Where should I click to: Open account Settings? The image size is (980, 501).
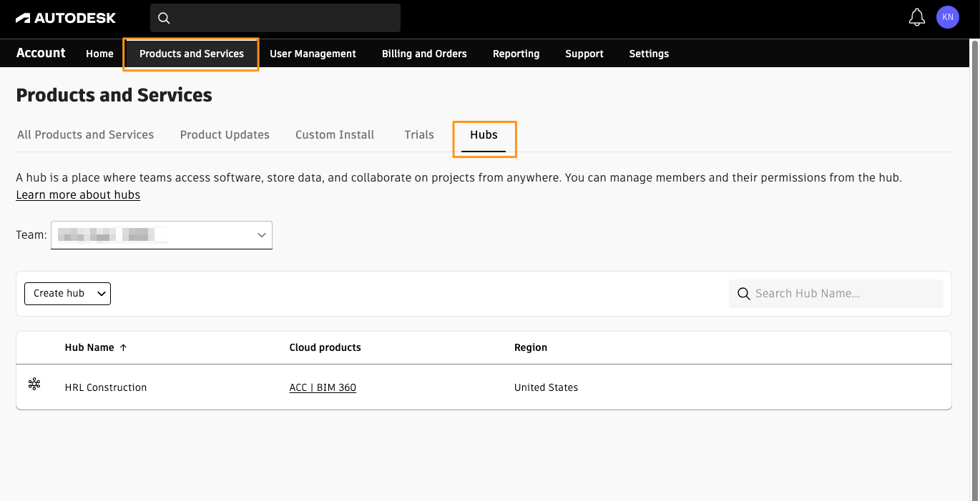pyautogui.click(x=649, y=54)
